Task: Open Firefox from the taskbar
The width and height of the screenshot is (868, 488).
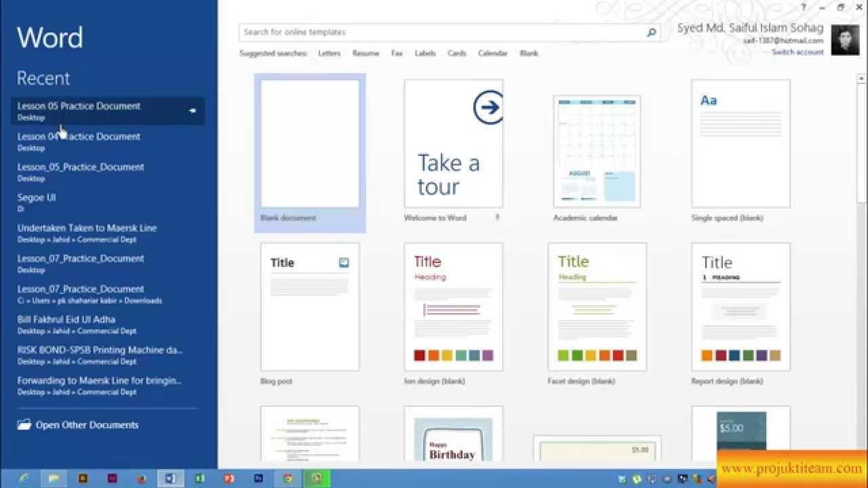Action: 141,478
